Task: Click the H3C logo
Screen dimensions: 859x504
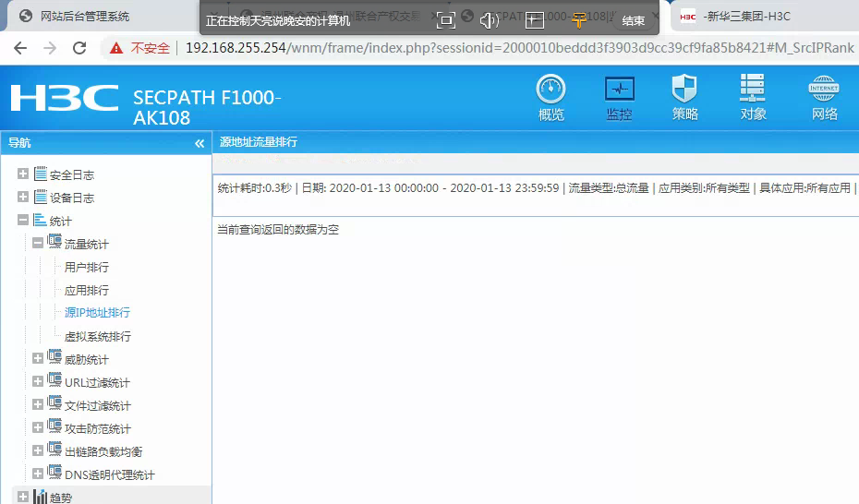Action: 65,98
